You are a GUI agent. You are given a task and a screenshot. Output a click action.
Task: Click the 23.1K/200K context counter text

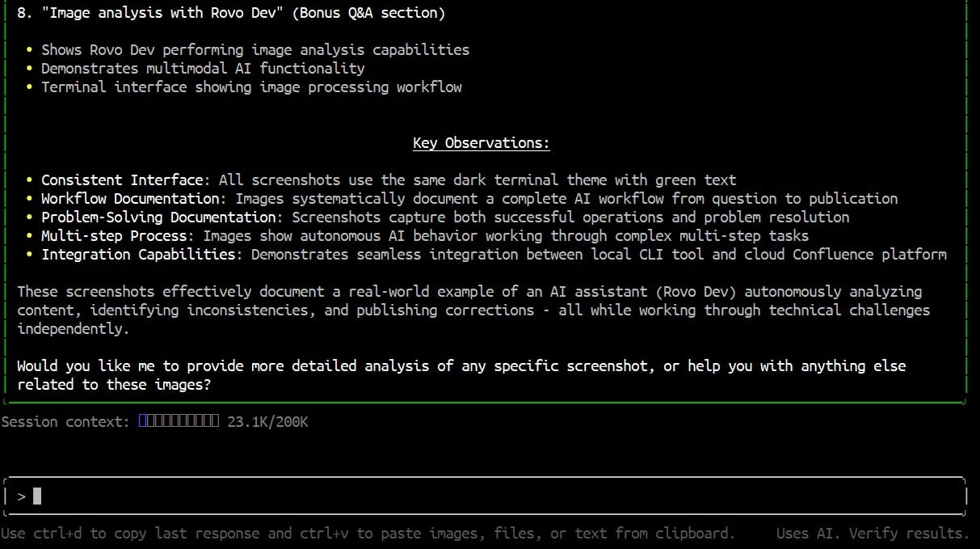[267, 421]
